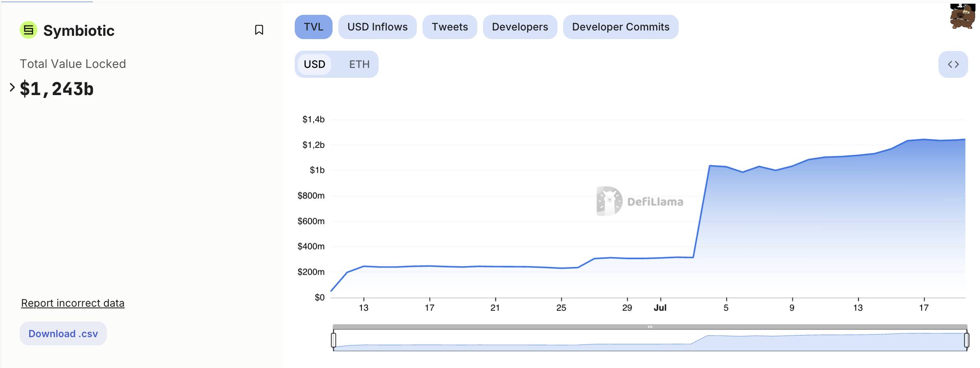Switch the denomination to ETH
Screen dimensions: 980x368
359,64
